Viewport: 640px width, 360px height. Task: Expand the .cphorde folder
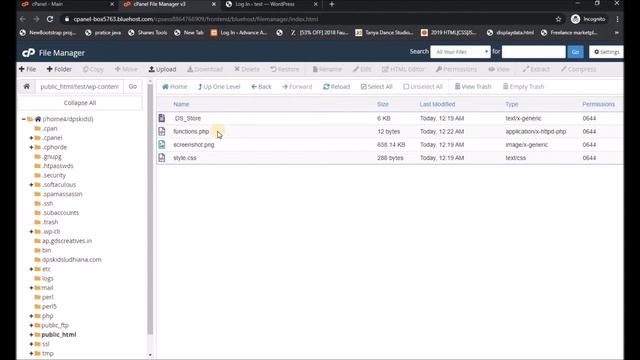point(31,147)
